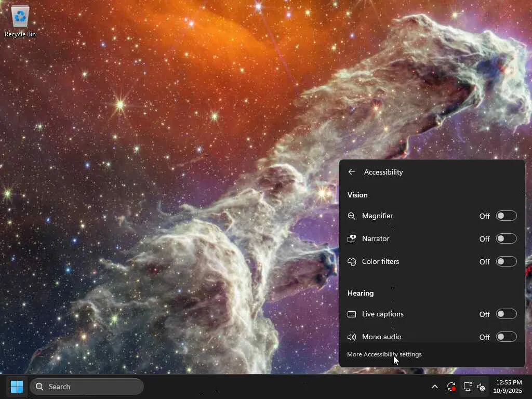Open the clock and date flyout

click(508, 387)
